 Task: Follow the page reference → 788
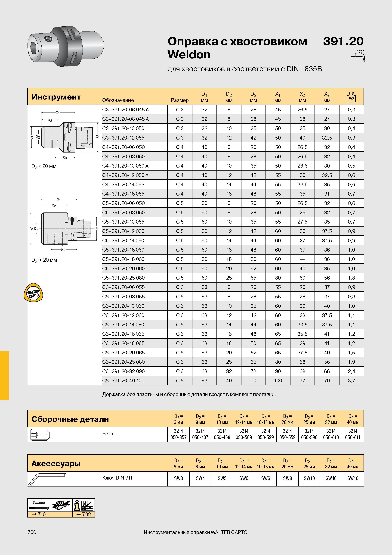(x=83, y=514)
